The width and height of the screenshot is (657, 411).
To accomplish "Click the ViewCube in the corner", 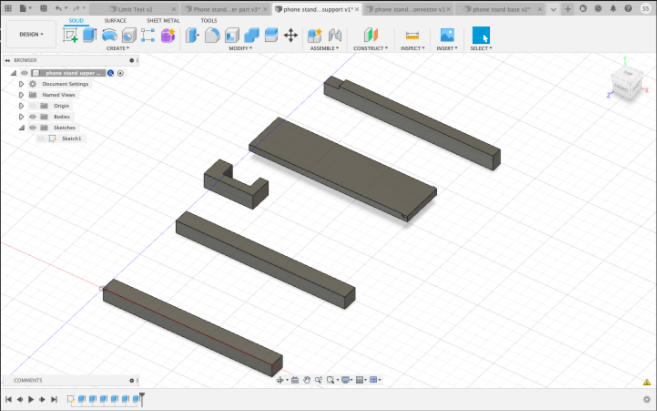I will (627, 83).
